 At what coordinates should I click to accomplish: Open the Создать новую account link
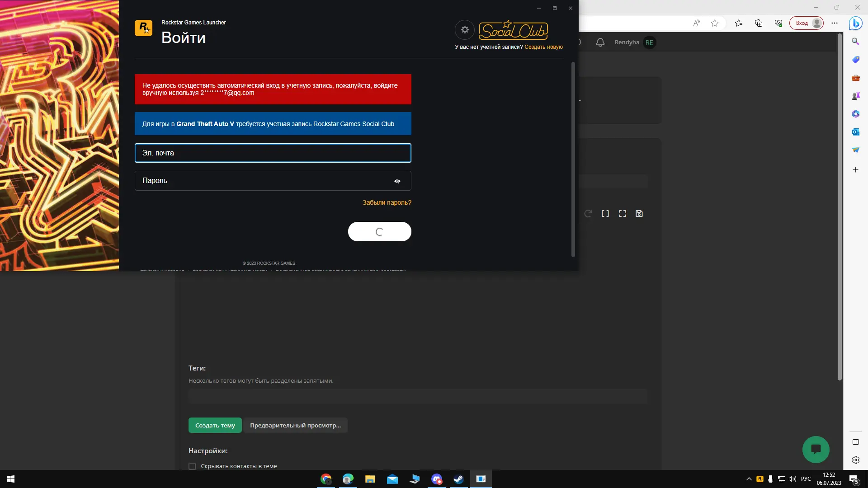click(543, 47)
